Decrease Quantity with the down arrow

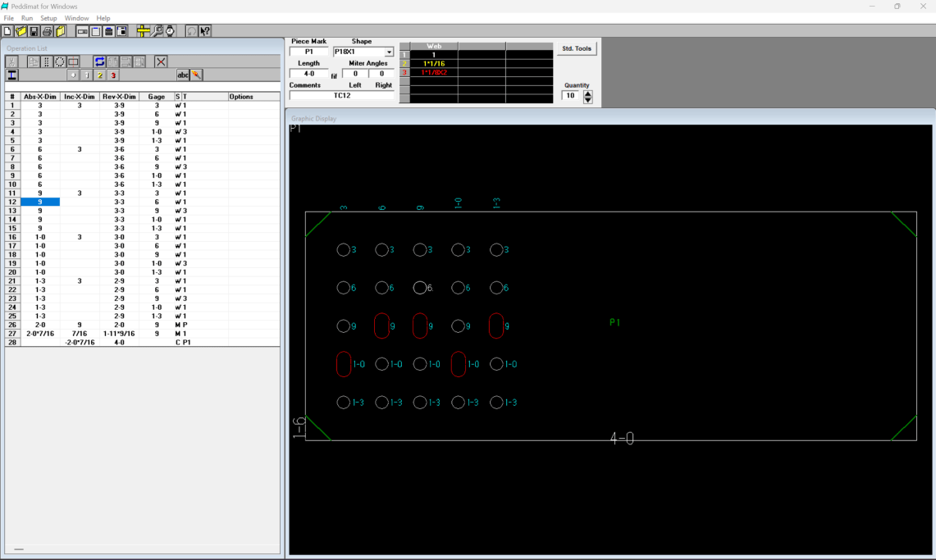(x=587, y=99)
